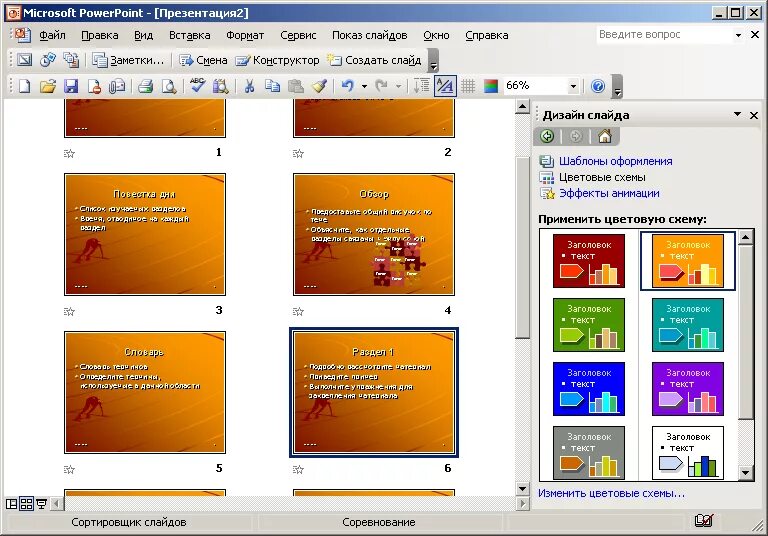Apply the gray color scheme
Image resolution: width=768 pixels, height=536 pixels.
pyautogui.click(x=589, y=453)
